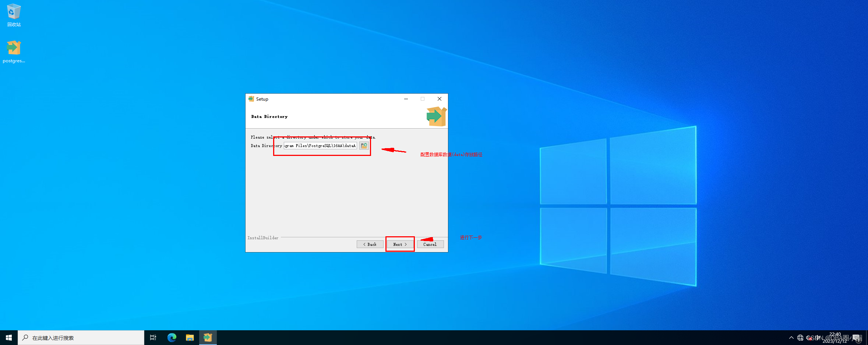Show hidden system tray icons
The width and height of the screenshot is (868, 345).
pos(791,338)
